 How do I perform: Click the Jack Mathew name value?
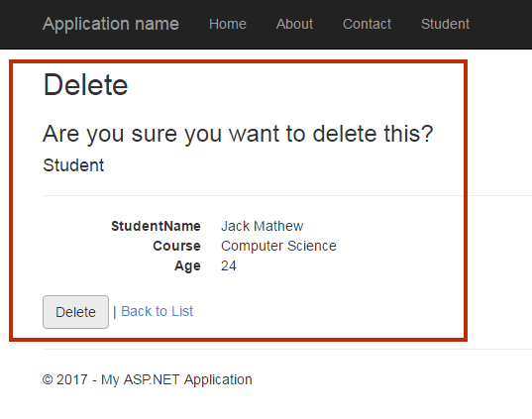coord(262,226)
